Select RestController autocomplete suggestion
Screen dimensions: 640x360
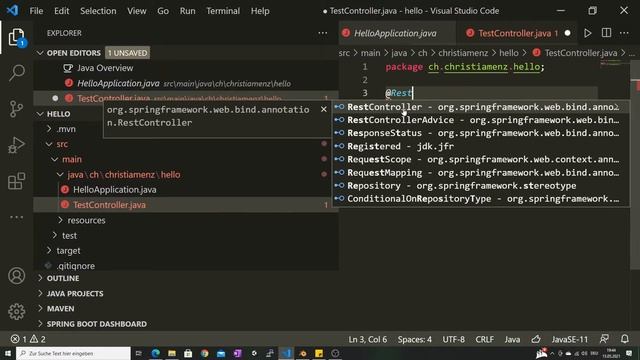coord(480,107)
